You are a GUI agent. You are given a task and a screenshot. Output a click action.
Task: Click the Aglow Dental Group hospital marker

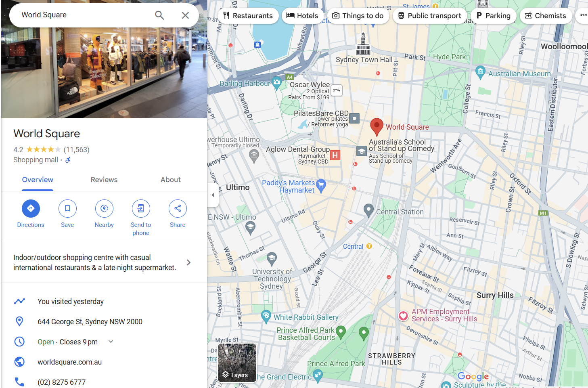[335, 155]
